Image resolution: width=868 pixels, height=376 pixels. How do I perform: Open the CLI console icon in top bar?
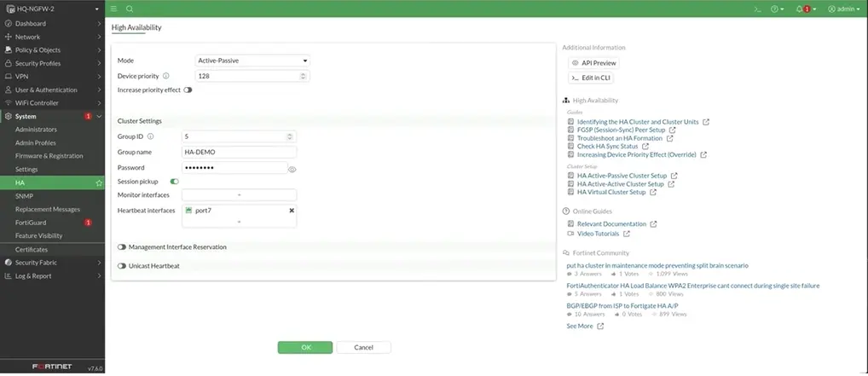(x=758, y=9)
